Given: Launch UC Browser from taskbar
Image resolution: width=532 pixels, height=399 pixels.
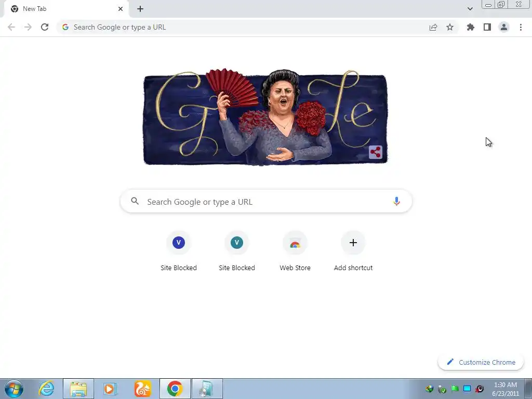Looking at the screenshot, I should [x=142, y=389].
